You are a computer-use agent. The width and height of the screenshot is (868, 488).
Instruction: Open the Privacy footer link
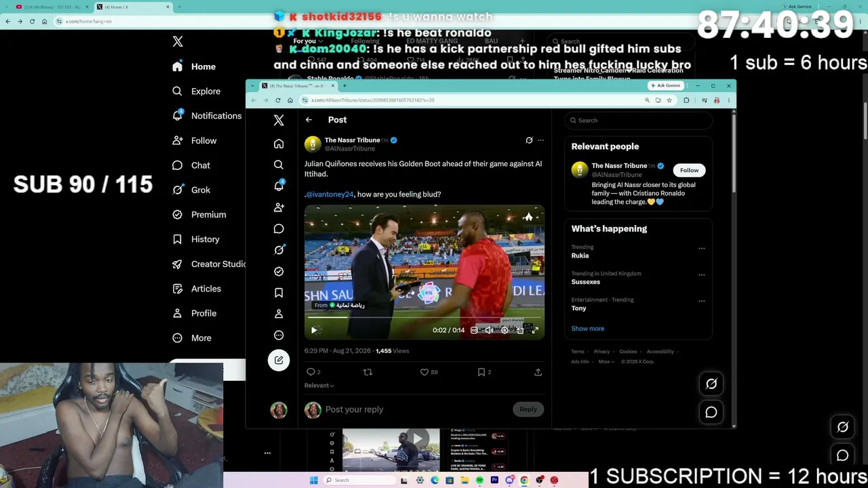601,352
